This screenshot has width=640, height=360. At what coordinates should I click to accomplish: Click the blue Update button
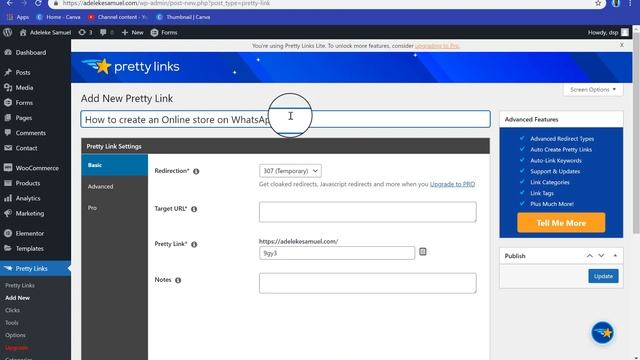tap(603, 276)
